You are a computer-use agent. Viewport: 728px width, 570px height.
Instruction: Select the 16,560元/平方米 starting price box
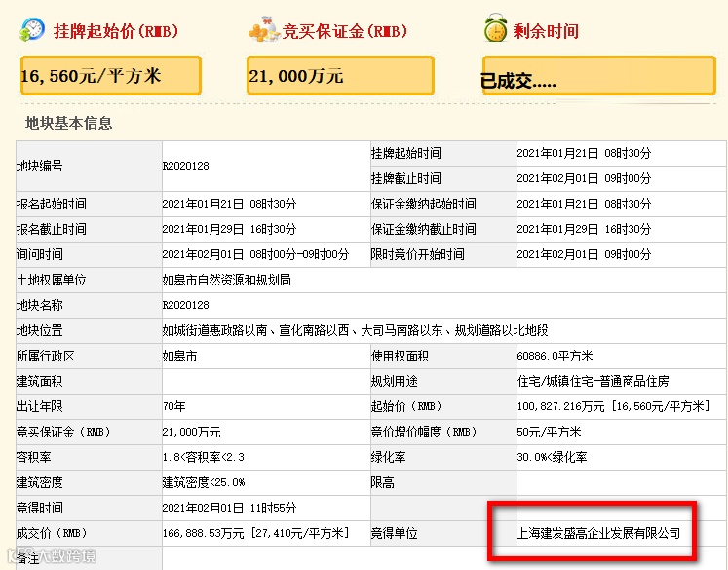coord(110,76)
